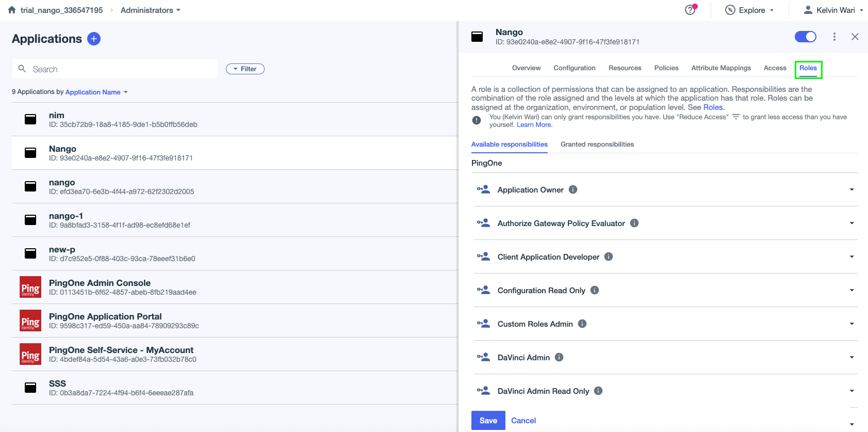This screenshot has width=868, height=432.
Task: Click info icon beside Authorize Gateway Policy Evaluator
Action: coord(634,223)
